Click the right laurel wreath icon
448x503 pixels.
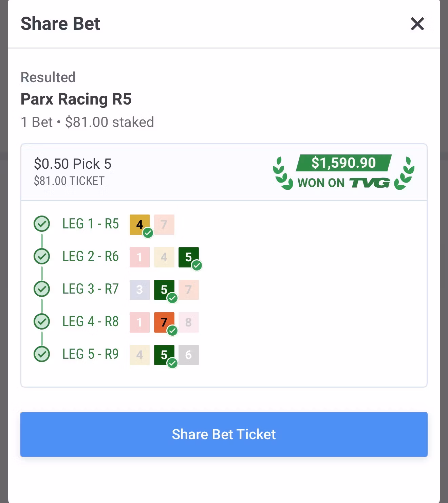pos(405,173)
